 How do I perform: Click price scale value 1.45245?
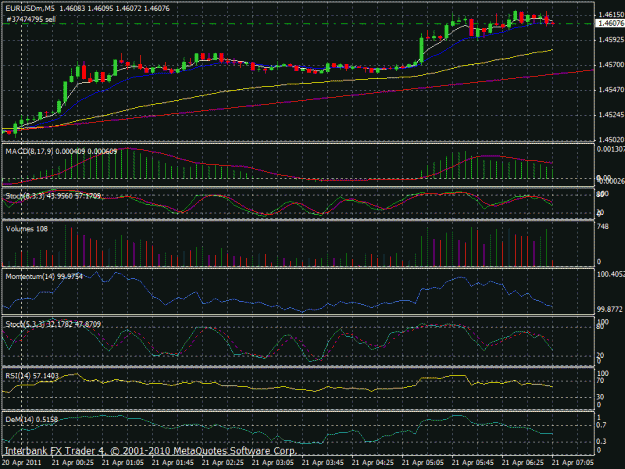pyautogui.click(x=611, y=115)
